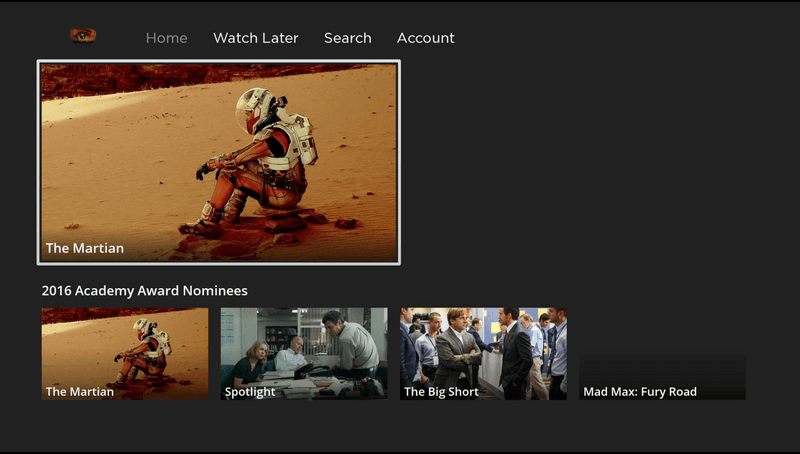
Task: Click the Mad Max: Fury Road caption
Action: [x=640, y=392]
